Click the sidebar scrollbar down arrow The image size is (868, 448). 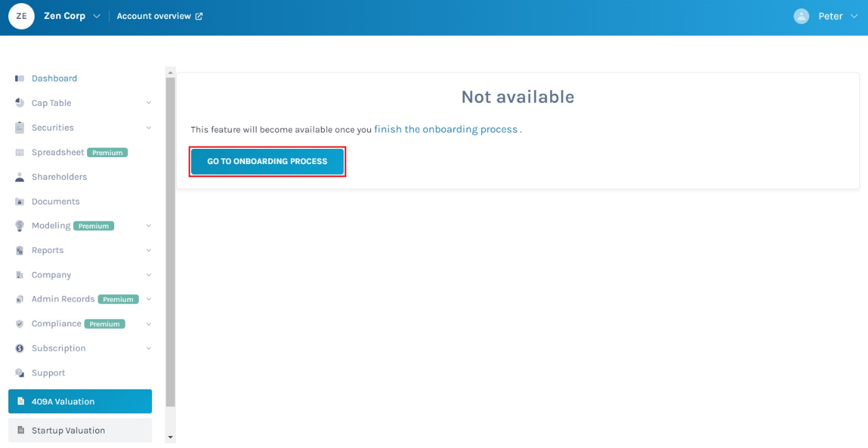point(170,437)
